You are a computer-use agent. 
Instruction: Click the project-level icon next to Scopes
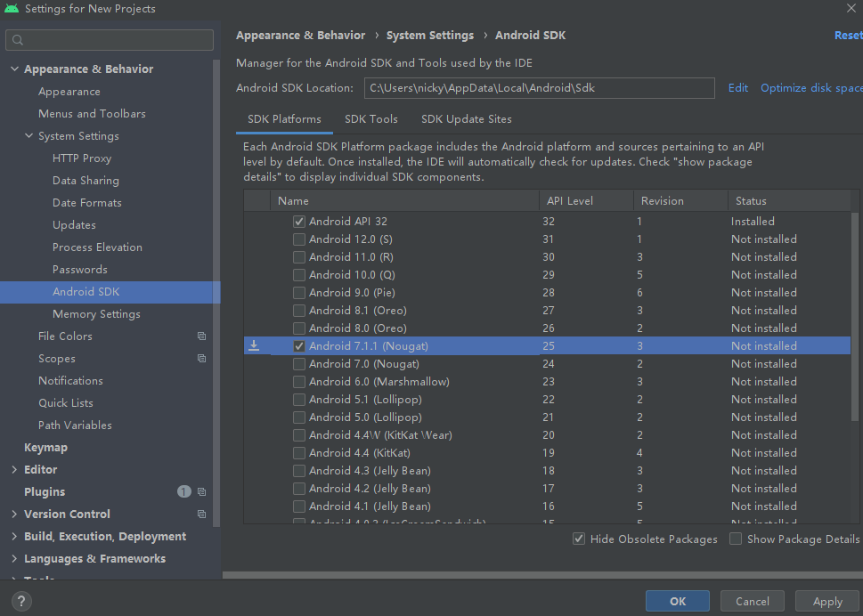201,359
